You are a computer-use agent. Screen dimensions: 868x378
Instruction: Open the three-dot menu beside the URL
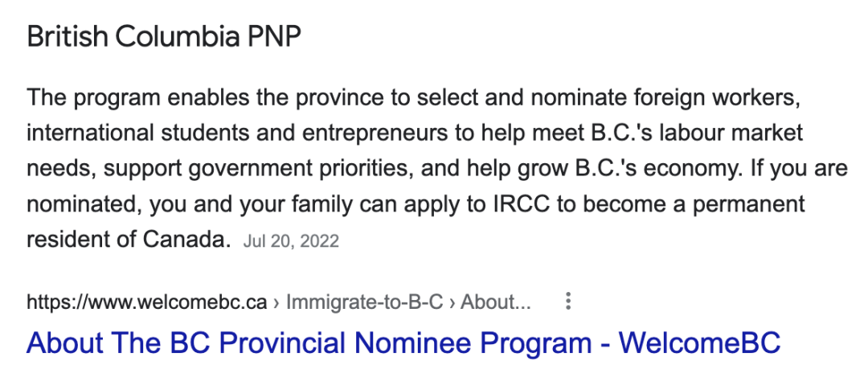click(568, 302)
